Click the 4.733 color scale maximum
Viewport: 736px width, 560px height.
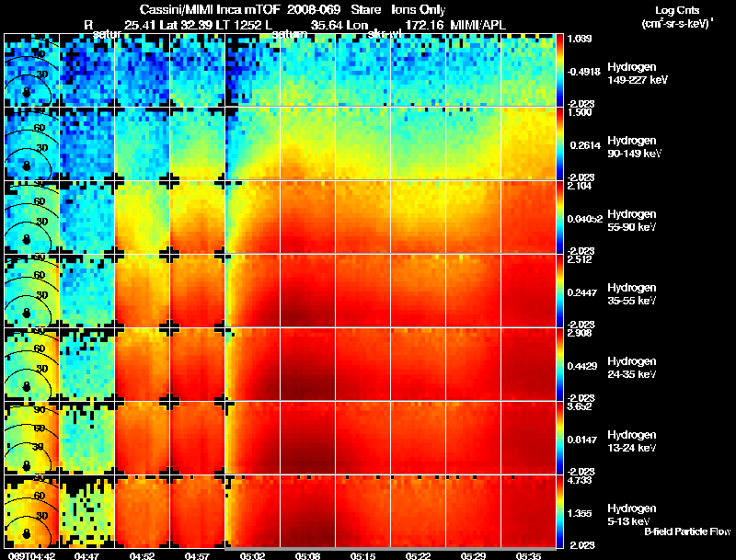tap(580, 480)
